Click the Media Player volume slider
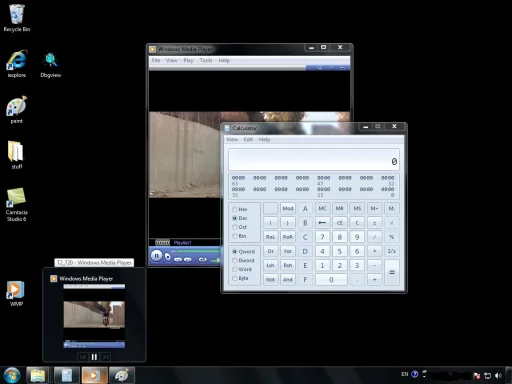The image size is (512, 384). 216,260
